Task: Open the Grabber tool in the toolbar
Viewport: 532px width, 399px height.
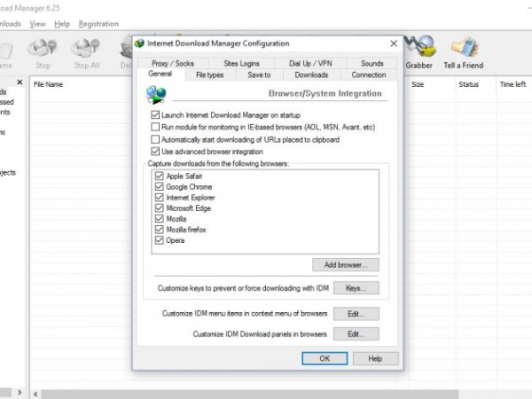Action: coord(419,51)
